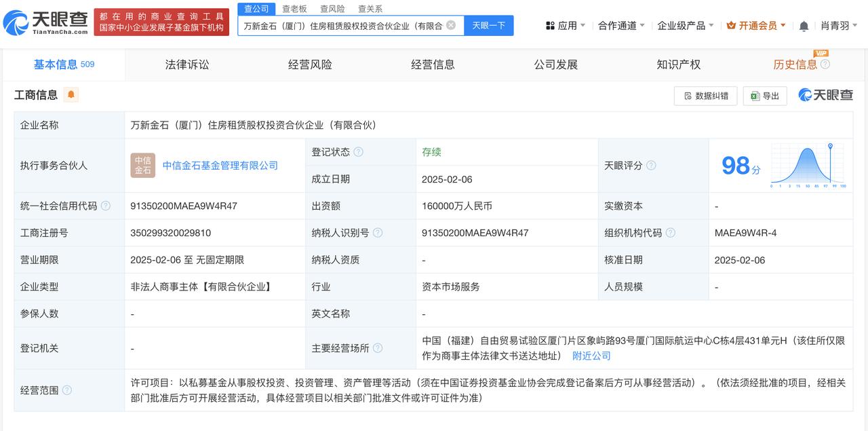Click the organization code MAEA9W4R-4
868x431 pixels.
[x=745, y=233]
